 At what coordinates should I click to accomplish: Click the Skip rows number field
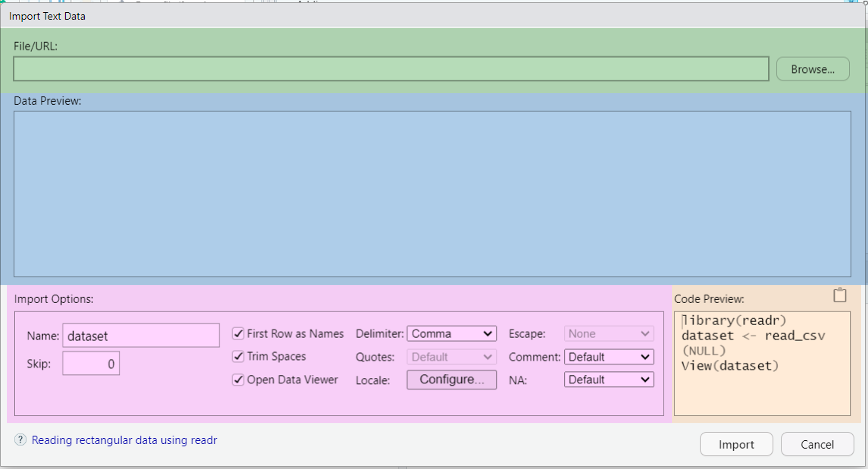[91, 364]
